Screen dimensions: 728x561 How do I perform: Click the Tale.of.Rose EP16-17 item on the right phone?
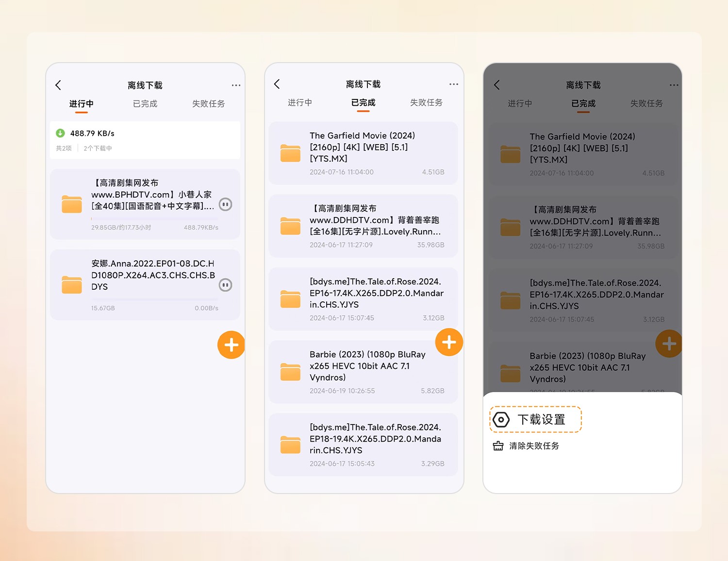click(x=583, y=300)
